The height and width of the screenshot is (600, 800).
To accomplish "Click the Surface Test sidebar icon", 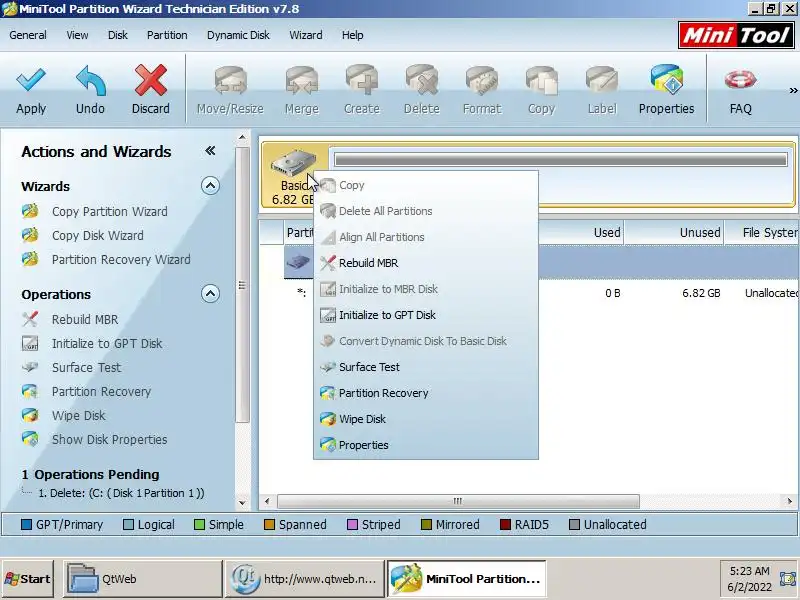I will click(x=30, y=367).
